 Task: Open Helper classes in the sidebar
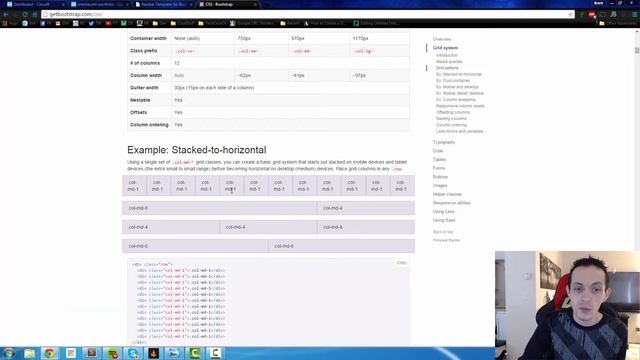tap(447, 194)
